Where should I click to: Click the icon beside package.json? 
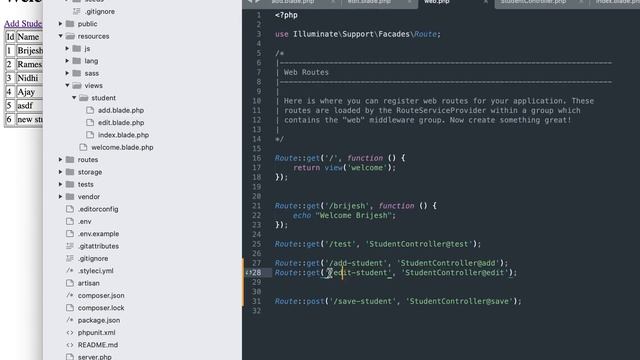point(70,320)
